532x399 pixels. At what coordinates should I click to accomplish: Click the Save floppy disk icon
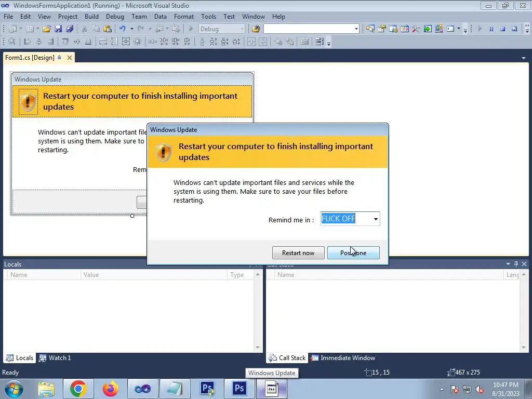[x=58, y=29]
